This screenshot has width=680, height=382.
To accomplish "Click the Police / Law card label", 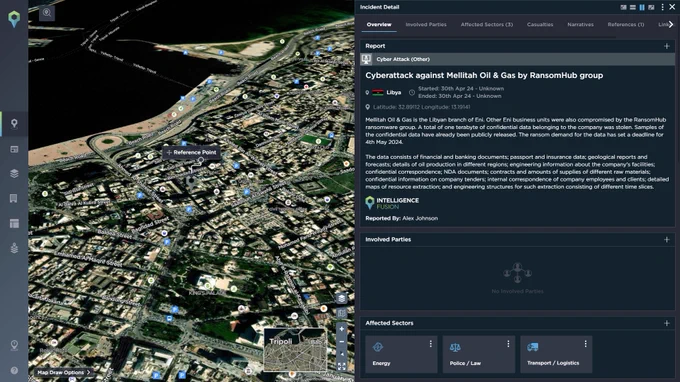I will (x=465, y=363).
